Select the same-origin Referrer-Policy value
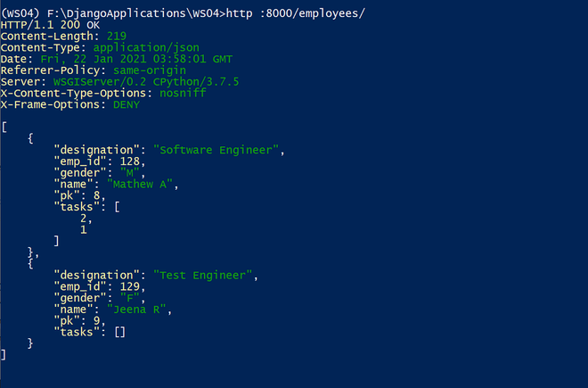Viewport: 588px width, 388px height. (150, 70)
